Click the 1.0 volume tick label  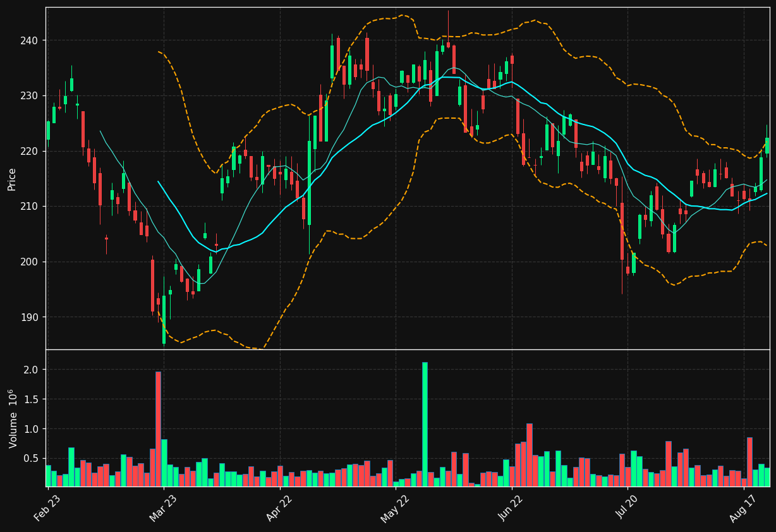pyautogui.click(x=32, y=429)
